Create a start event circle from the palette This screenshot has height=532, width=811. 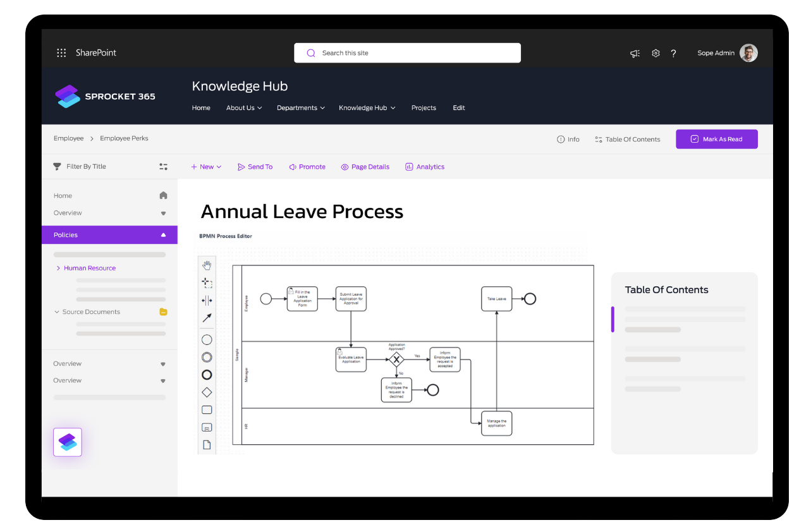(x=207, y=339)
